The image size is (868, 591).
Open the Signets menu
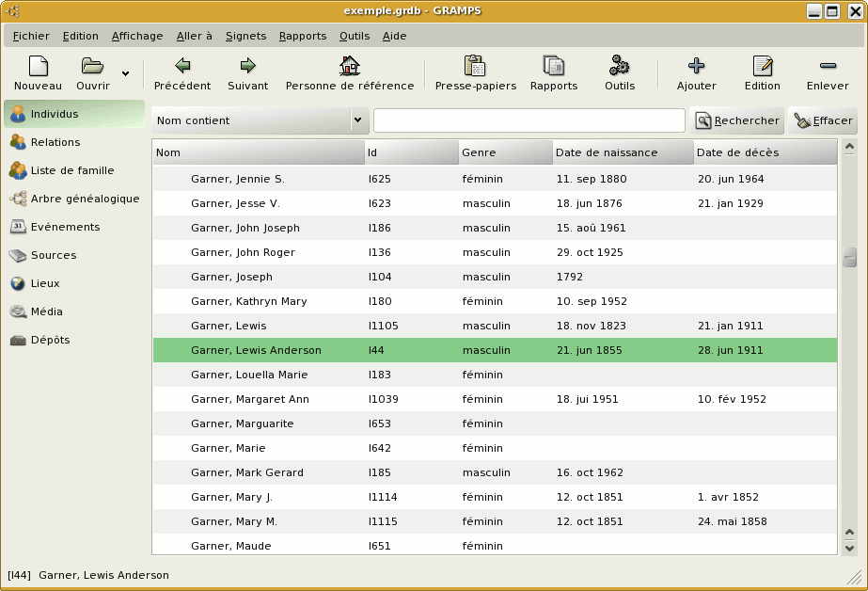[x=245, y=36]
